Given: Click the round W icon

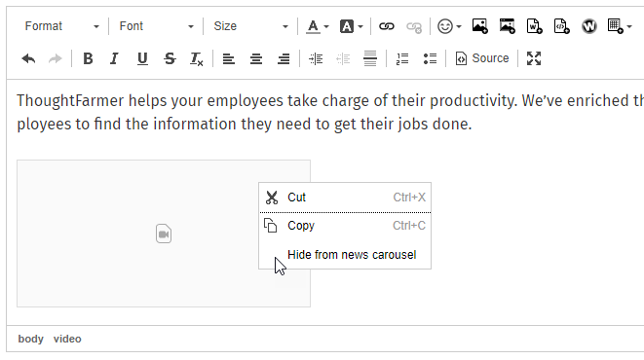Looking at the screenshot, I should (589, 26).
